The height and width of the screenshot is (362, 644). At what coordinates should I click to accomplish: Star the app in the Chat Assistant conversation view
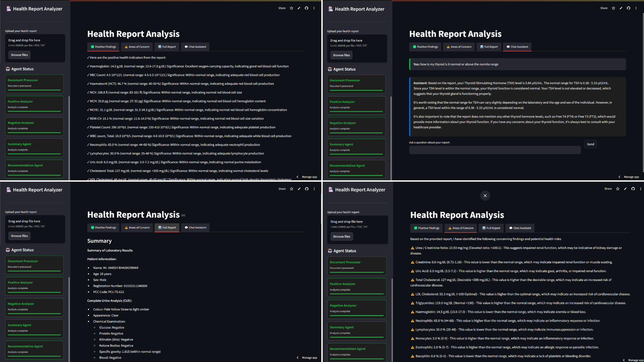click(x=613, y=8)
